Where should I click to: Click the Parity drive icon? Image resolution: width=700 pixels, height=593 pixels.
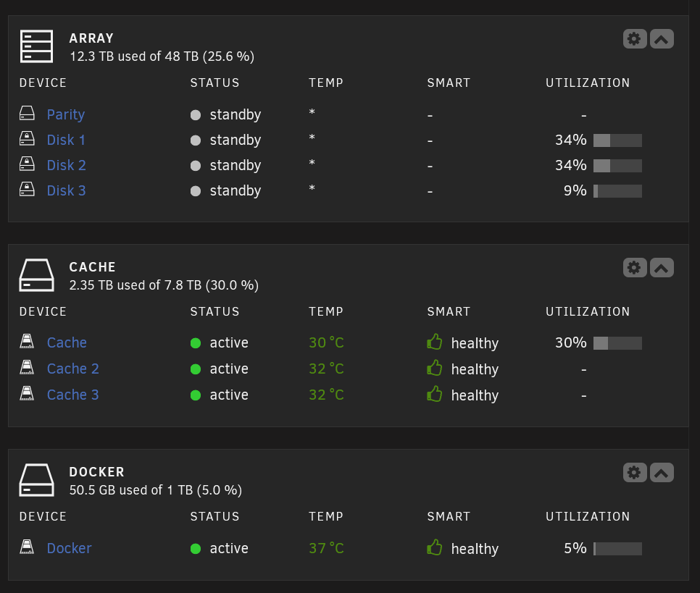pos(27,114)
